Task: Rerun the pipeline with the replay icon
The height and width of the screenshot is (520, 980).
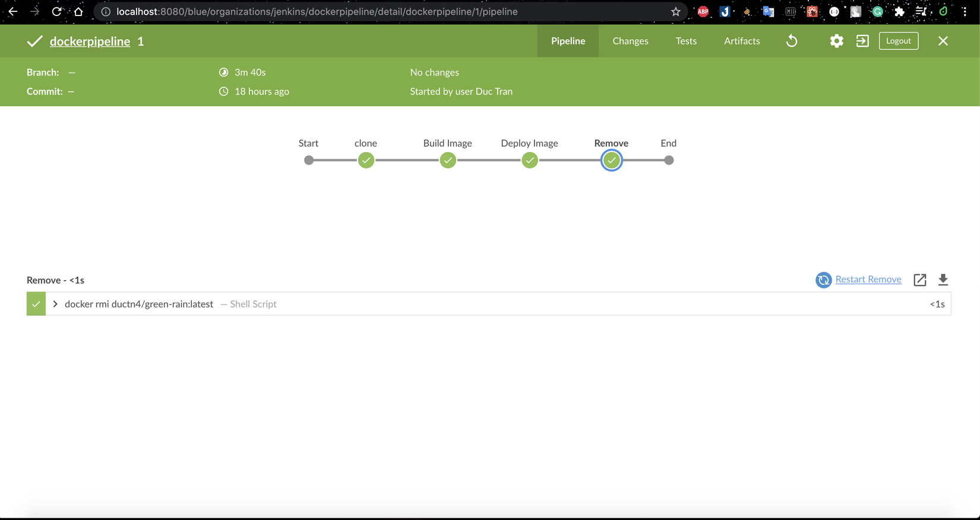Action: pos(792,41)
